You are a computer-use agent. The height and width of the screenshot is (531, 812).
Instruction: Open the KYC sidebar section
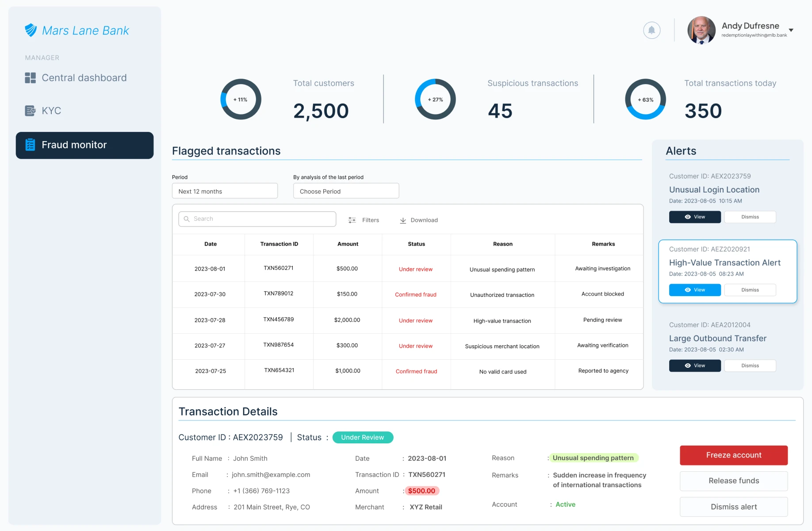click(51, 111)
